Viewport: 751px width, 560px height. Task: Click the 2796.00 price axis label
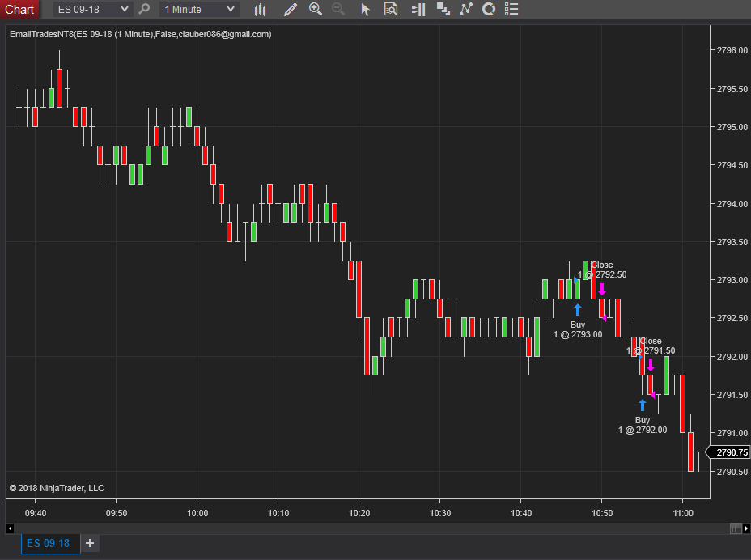(732, 50)
